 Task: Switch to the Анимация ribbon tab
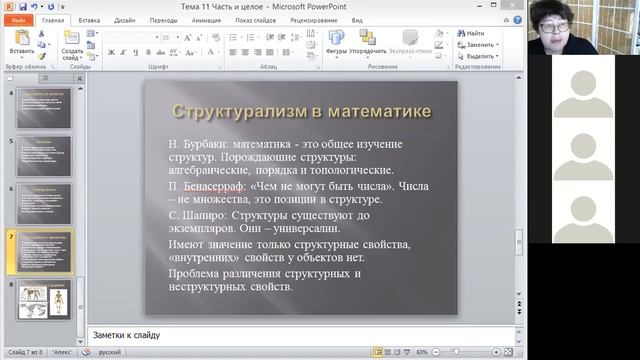[x=206, y=20]
